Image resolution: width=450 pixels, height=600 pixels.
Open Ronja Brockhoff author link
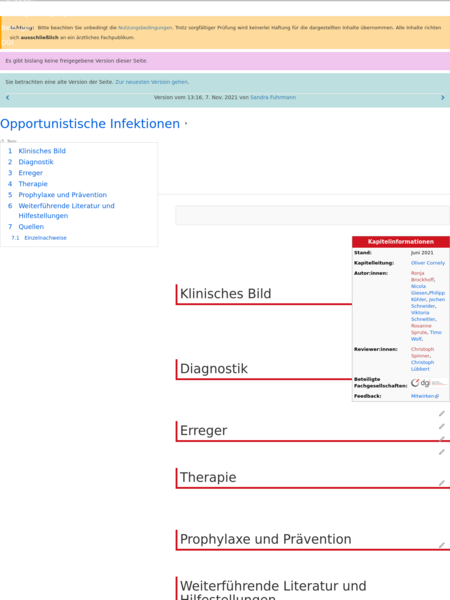[x=422, y=276]
